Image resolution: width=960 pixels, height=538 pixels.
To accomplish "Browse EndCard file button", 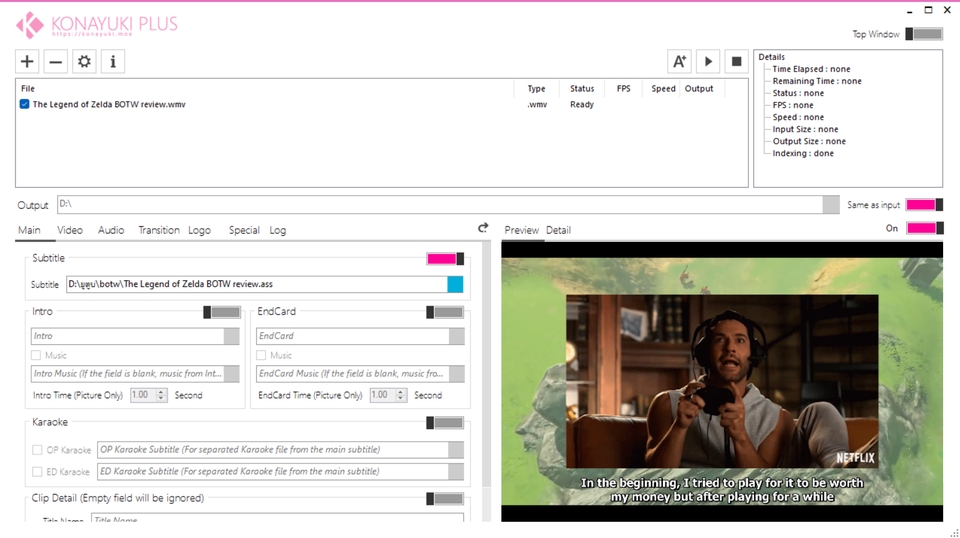I will (457, 336).
